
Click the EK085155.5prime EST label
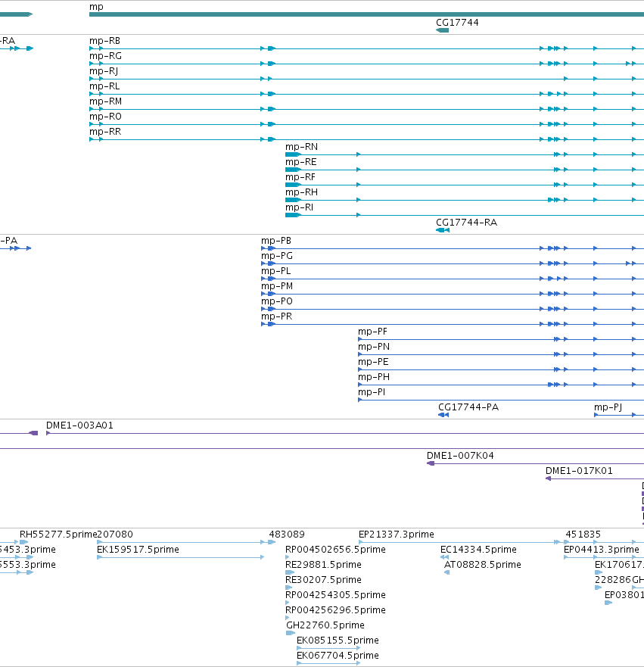point(338,641)
